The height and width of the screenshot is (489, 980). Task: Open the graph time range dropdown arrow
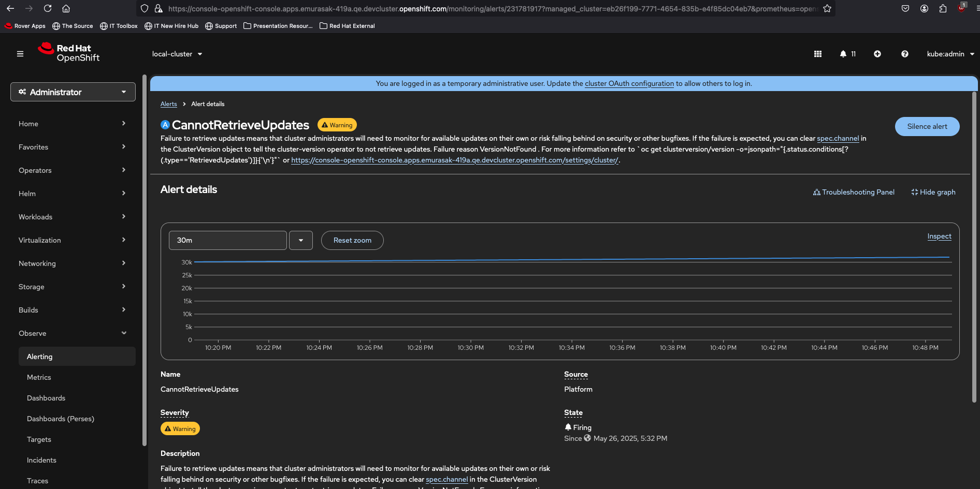click(x=301, y=240)
